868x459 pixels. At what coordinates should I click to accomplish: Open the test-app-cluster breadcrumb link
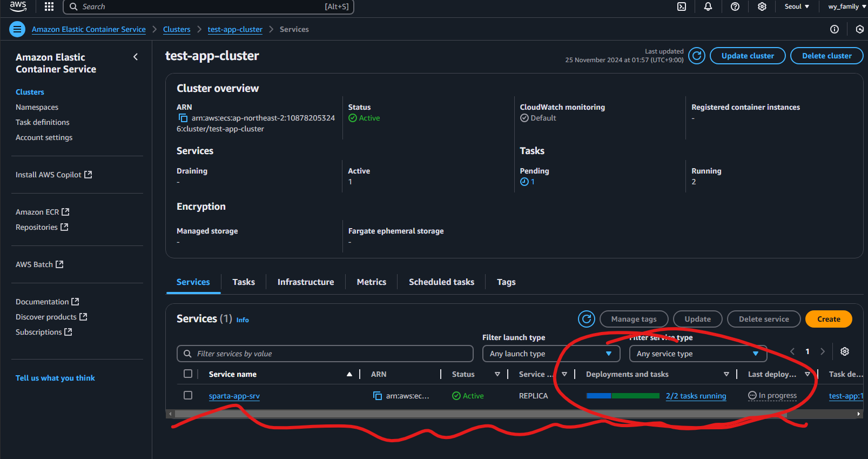click(x=235, y=29)
